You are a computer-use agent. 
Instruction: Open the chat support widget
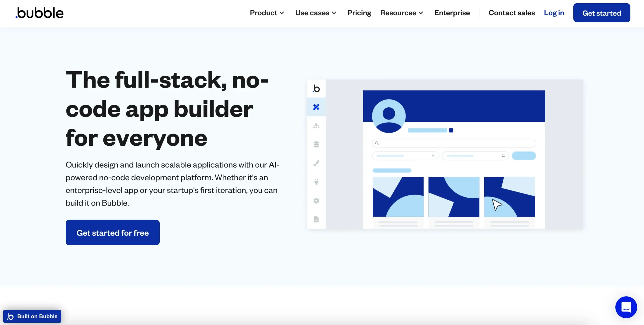(x=626, y=307)
